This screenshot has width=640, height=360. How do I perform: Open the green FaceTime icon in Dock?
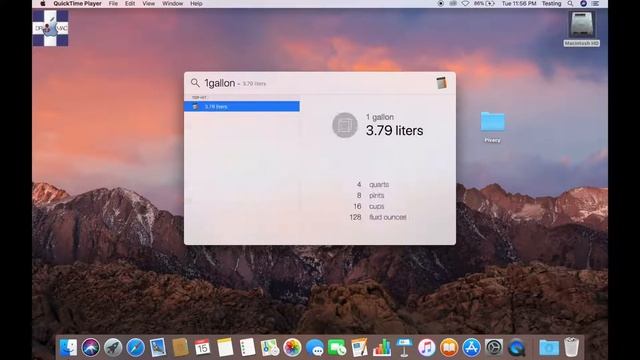337,348
